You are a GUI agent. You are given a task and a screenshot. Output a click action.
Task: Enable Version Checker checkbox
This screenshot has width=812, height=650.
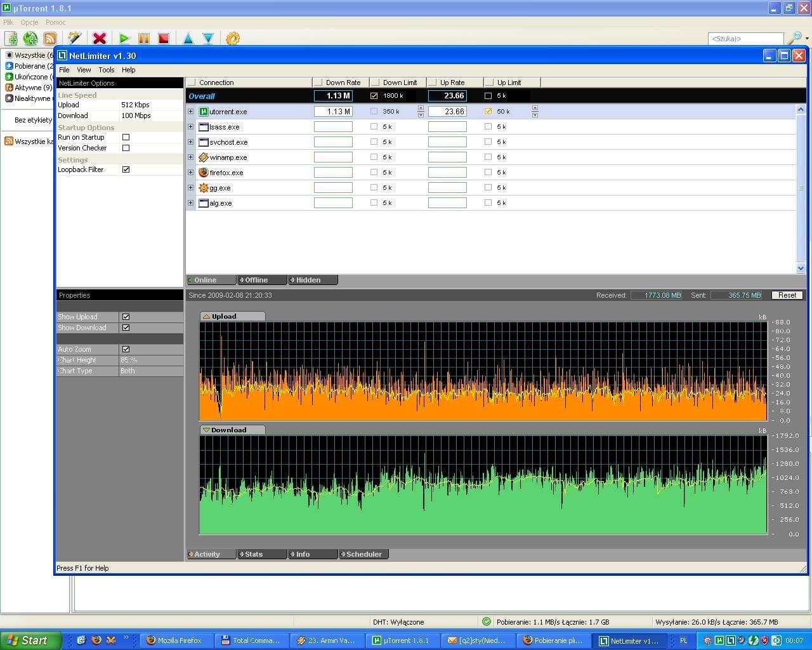click(126, 148)
